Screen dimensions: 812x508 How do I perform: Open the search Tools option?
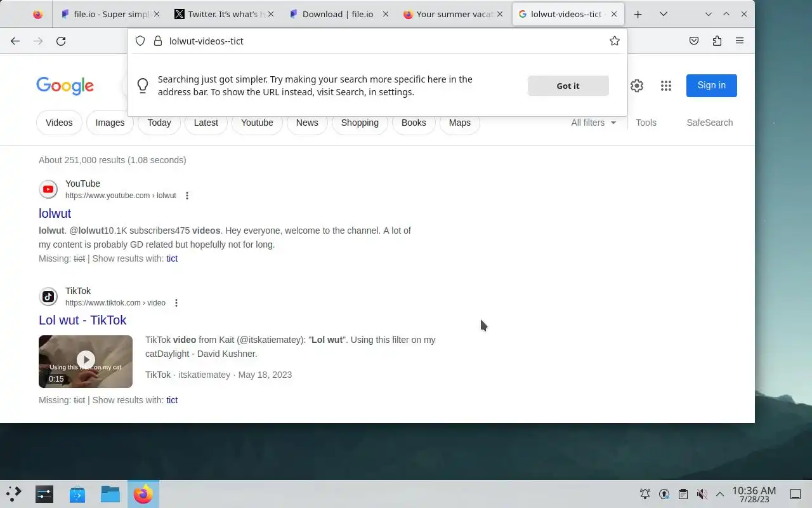646,123
